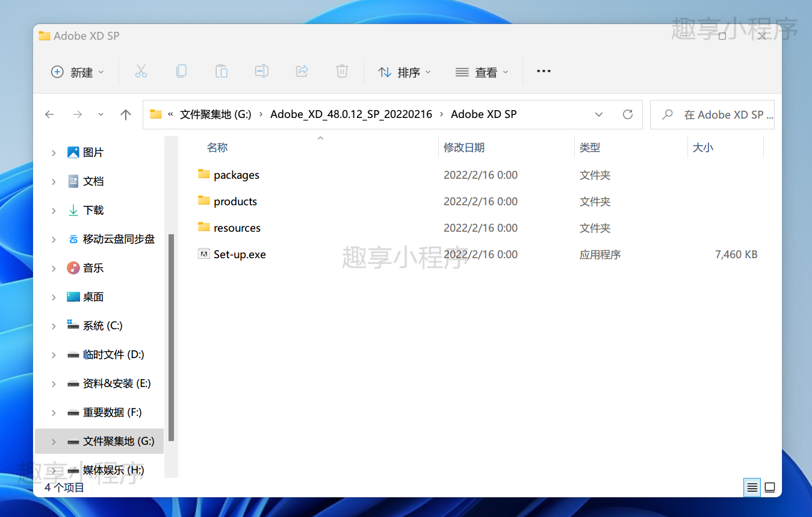The height and width of the screenshot is (517, 812).
Task: Open the three-dots more options menu
Action: pos(544,71)
